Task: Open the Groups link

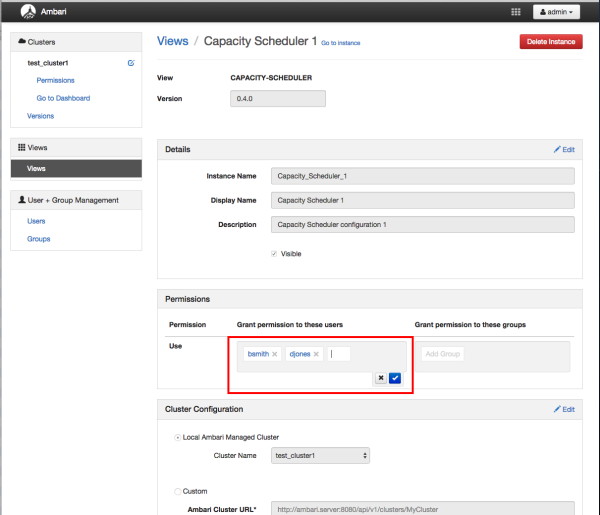Action: (38, 239)
